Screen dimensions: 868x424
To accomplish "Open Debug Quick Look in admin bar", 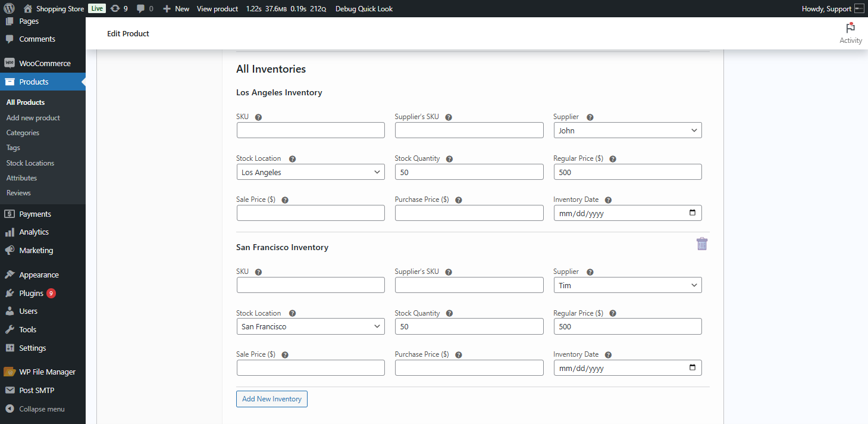I will point(364,8).
